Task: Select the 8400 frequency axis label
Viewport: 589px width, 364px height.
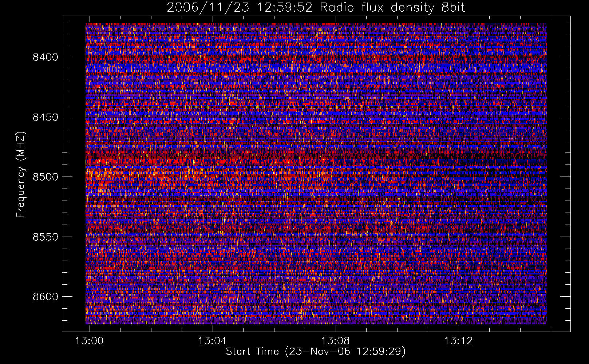Action: coord(45,57)
